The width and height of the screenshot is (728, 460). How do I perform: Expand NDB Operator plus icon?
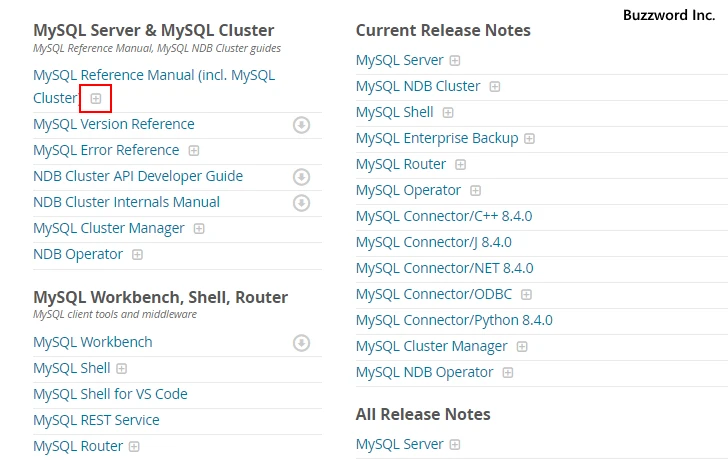pyautogui.click(x=137, y=255)
